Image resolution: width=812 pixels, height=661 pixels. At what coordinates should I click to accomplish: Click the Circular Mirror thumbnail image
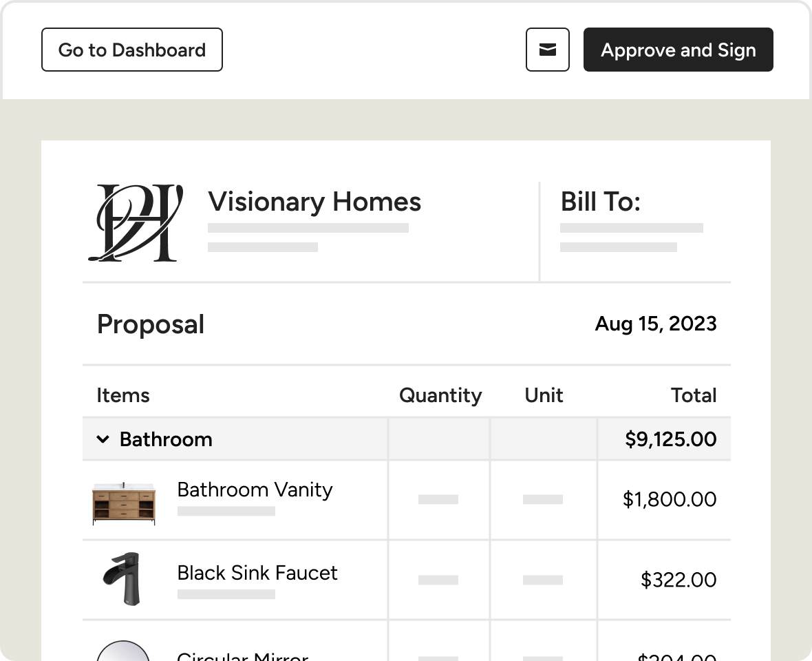tap(124, 650)
